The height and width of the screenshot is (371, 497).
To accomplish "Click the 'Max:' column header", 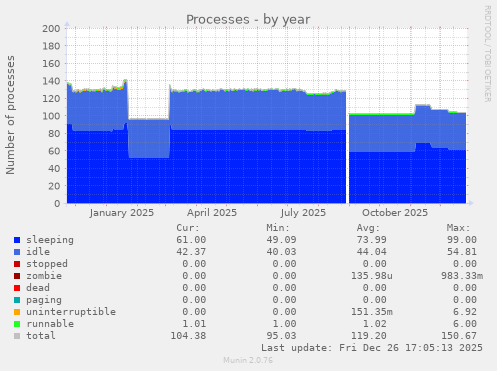I will click(458, 228).
